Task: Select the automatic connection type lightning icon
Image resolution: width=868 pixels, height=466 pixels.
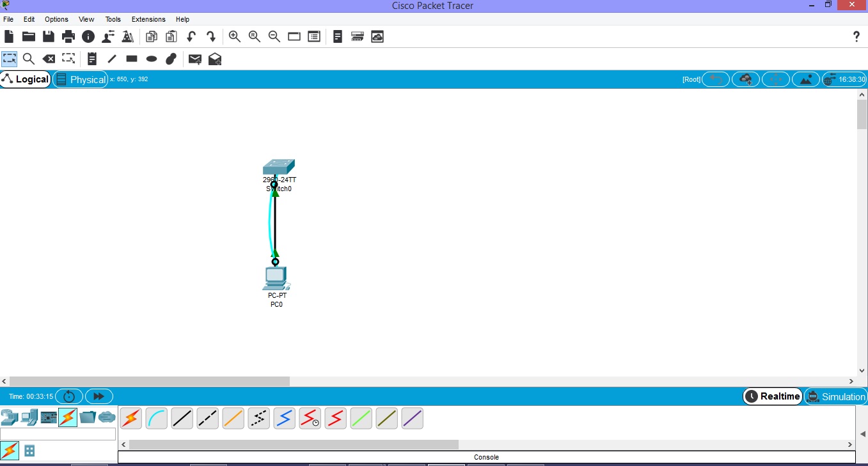Action: pos(131,419)
